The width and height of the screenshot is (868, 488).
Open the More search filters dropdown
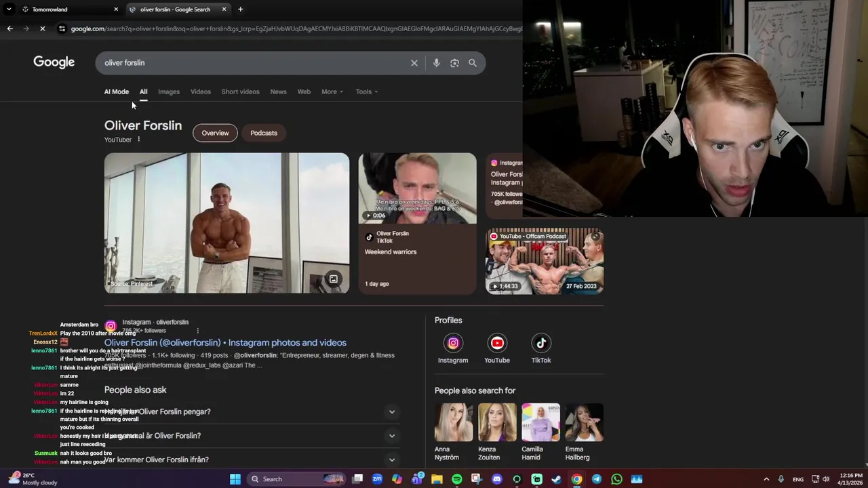point(332,91)
